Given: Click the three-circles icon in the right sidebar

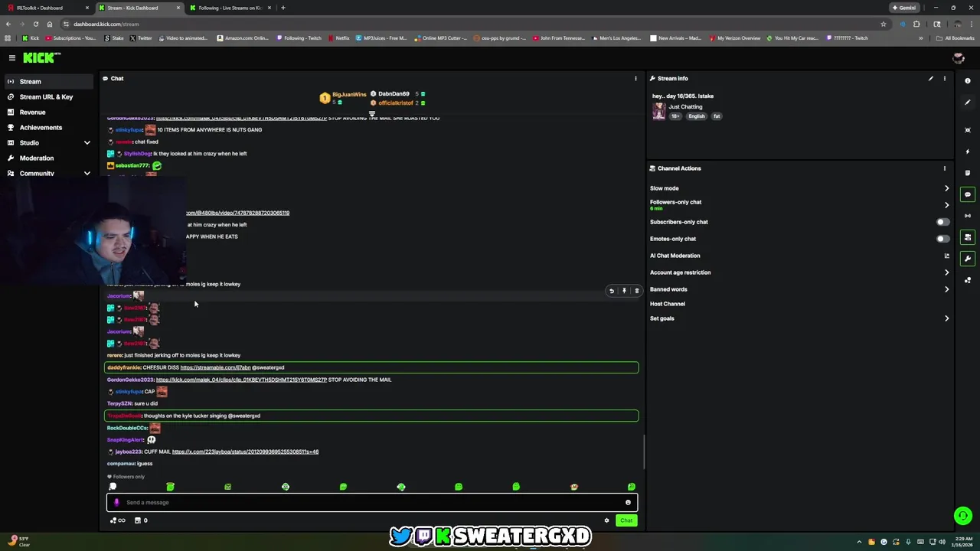Looking at the screenshot, I should pos(968,280).
